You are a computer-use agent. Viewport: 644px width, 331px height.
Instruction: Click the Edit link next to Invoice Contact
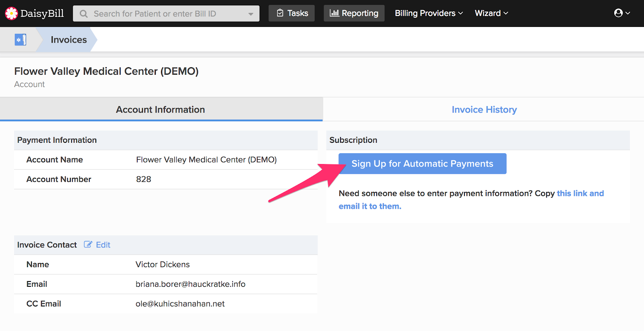pyautogui.click(x=103, y=245)
